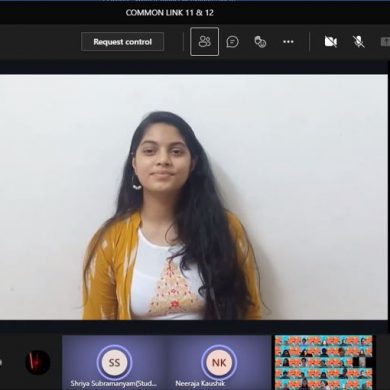This screenshot has height=390, width=390.
Task: Click the Neeraja Kaushik name label
Action: click(200, 384)
